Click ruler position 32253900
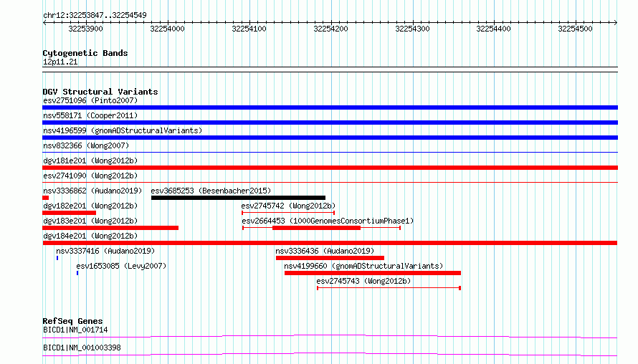This screenshot has width=638, height=364. click(x=85, y=29)
